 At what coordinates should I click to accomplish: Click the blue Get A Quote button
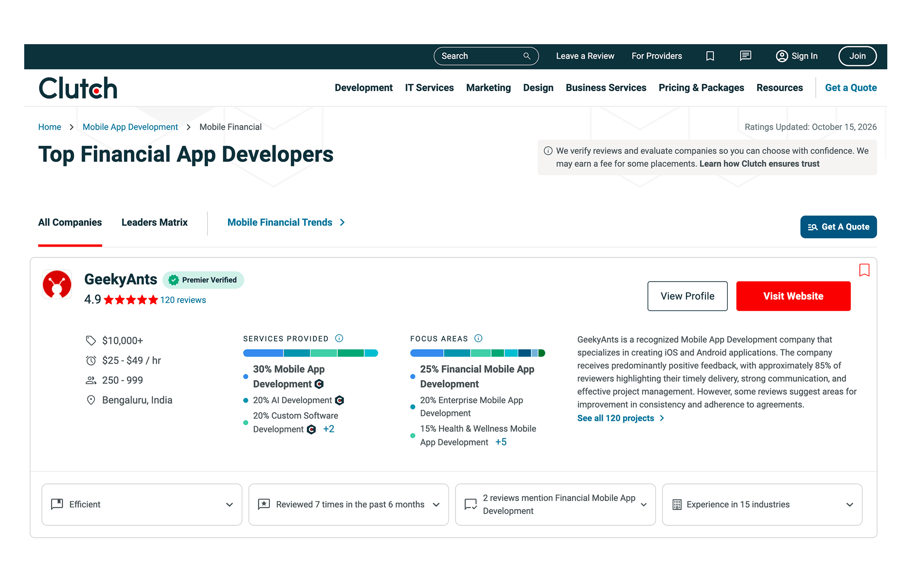[x=838, y=227]
